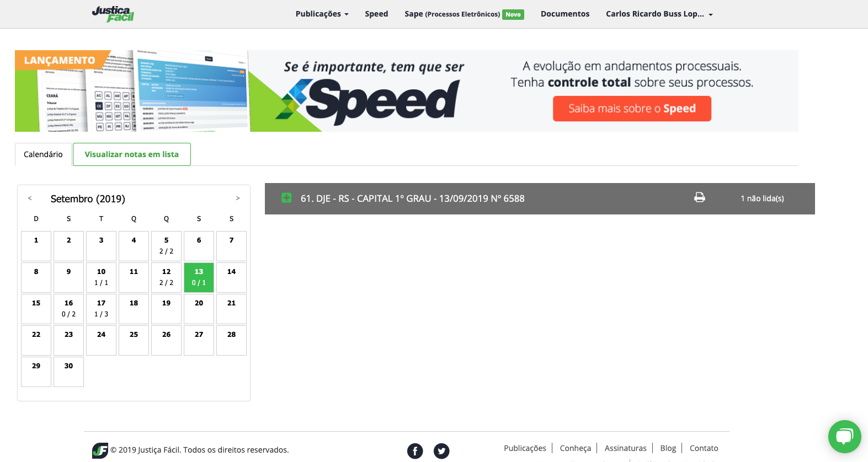868x462 pixels.
Task: Select calendar day 21
Action: click(x=231, y=309)
